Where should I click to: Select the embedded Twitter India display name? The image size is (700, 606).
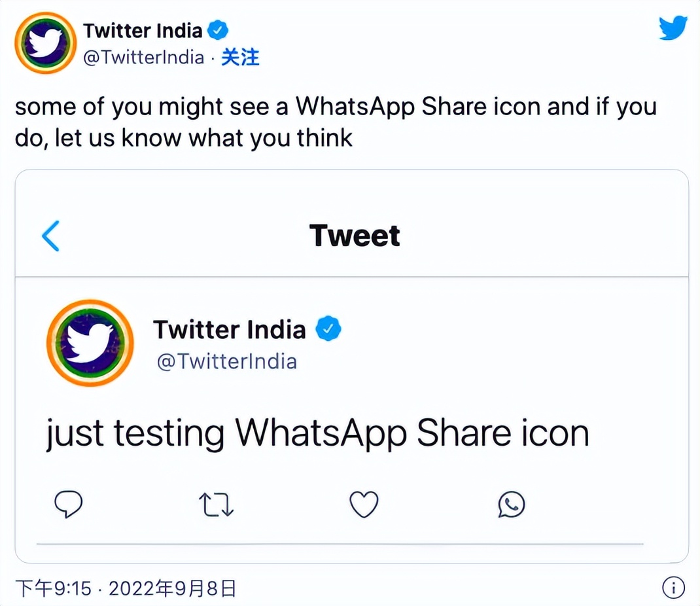[229, 329]
